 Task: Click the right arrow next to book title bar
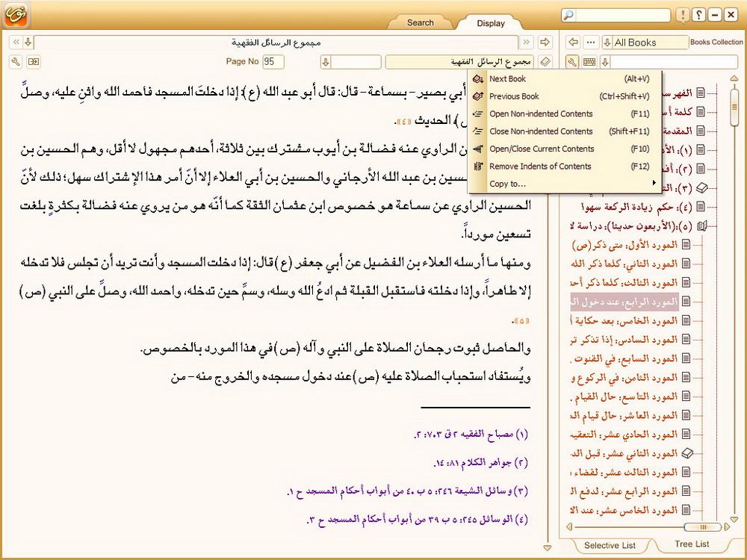(x=545, y=42)
